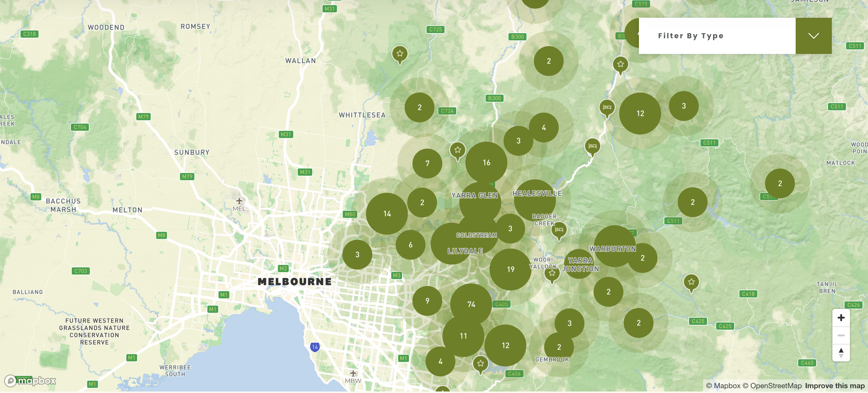Viewport: 868px width, 393px height.
Task: Click the star marker north of Whittlesea
Action: point(400,55)
